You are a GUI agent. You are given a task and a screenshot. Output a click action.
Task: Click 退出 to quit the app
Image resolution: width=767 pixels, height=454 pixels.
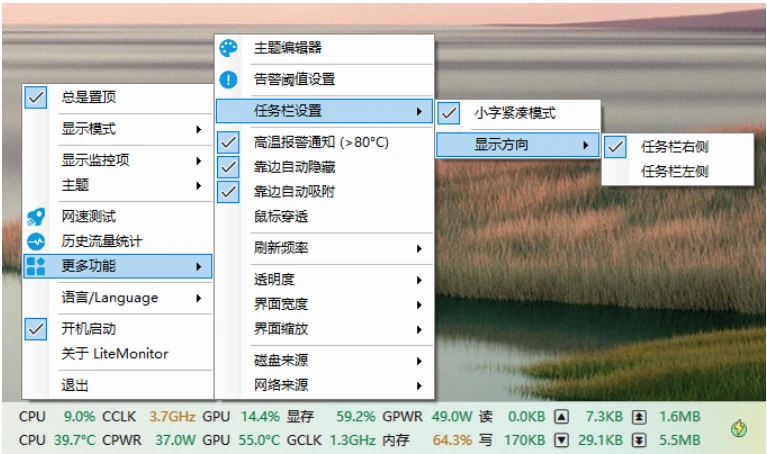[x=76, y=385]
